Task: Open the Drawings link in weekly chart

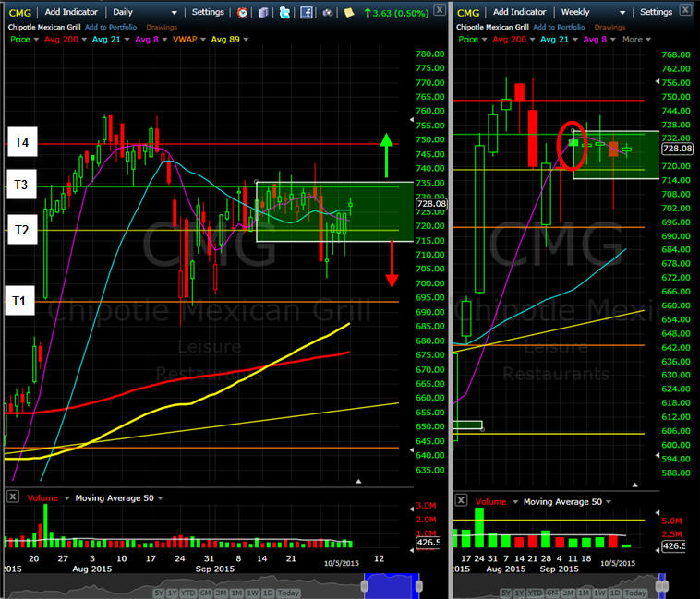Action: tap(611, 27)
